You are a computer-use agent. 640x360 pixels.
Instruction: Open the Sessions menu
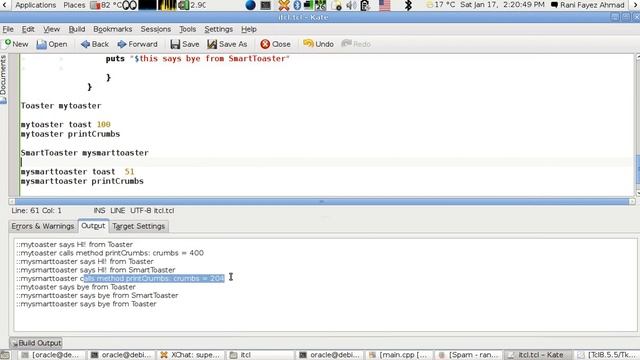(x=156, y=29)
